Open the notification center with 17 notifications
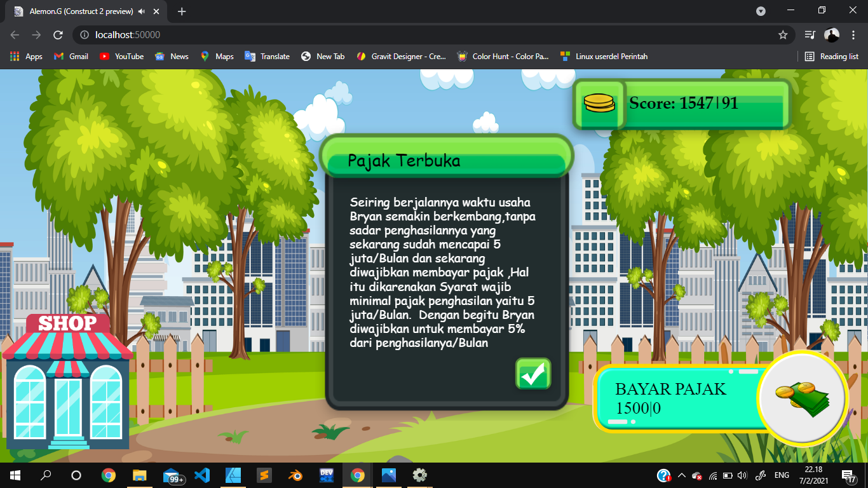Screen dimensions: 868x488 (849, 475)
